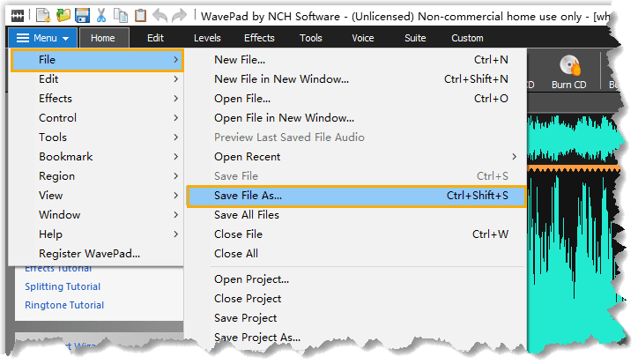
Task: Click the Redo arrow icon
Action: [x=179, y=16]
